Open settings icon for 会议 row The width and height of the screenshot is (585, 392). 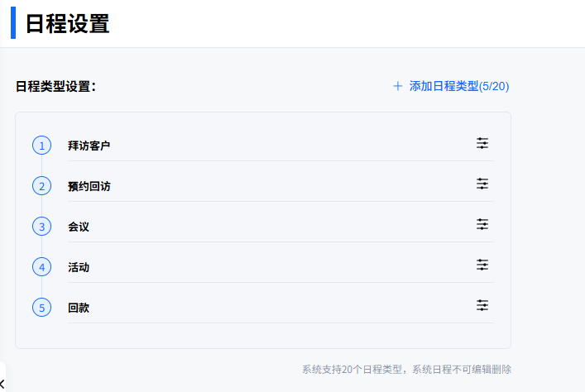tap(482, 224)
